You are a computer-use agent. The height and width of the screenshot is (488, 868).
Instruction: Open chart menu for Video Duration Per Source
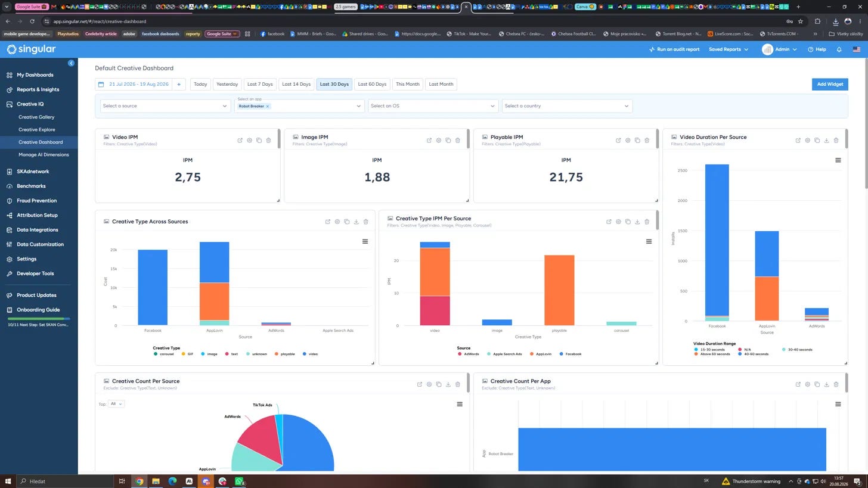pyautogui.click(x=838, y=161)
